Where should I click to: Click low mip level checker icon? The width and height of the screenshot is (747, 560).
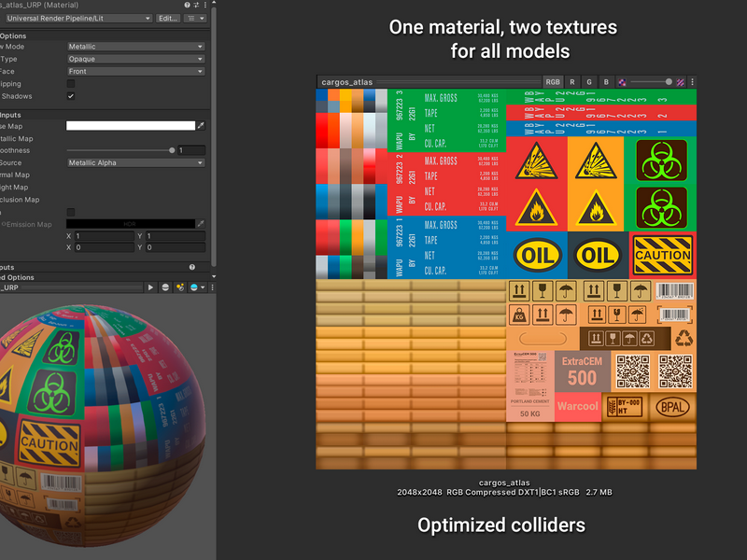click(x=622, y=82)
